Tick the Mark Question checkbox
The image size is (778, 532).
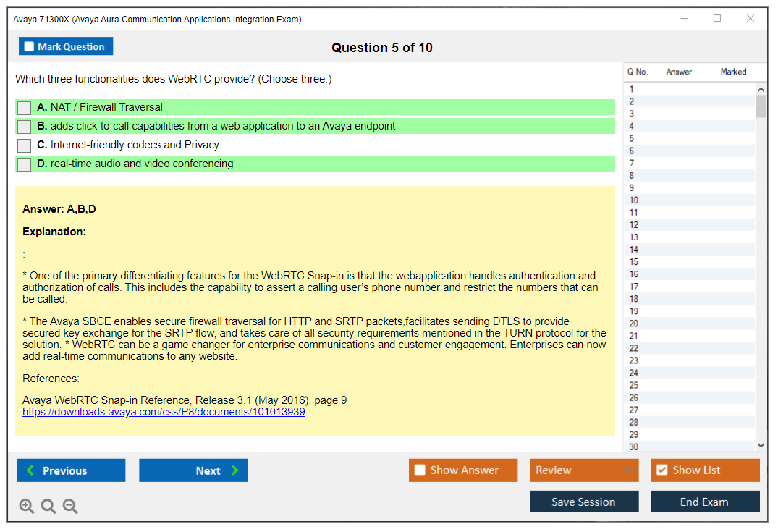click(x=30, y=47)
